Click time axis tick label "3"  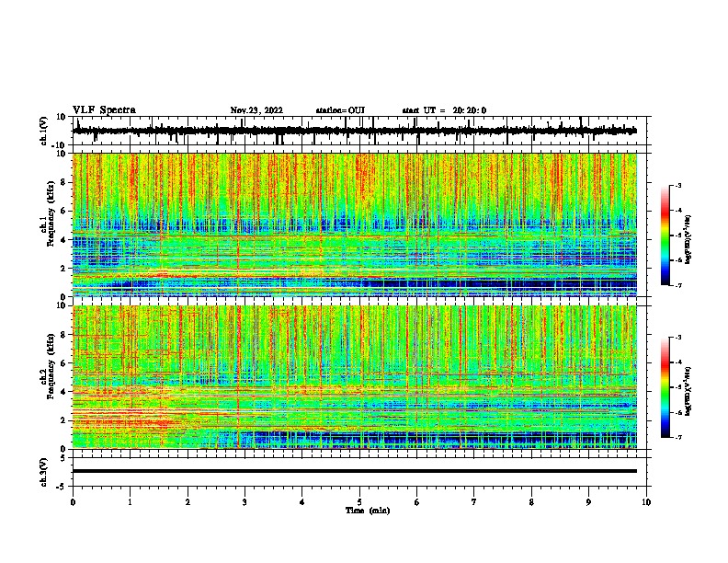click(x=245, y=502)
